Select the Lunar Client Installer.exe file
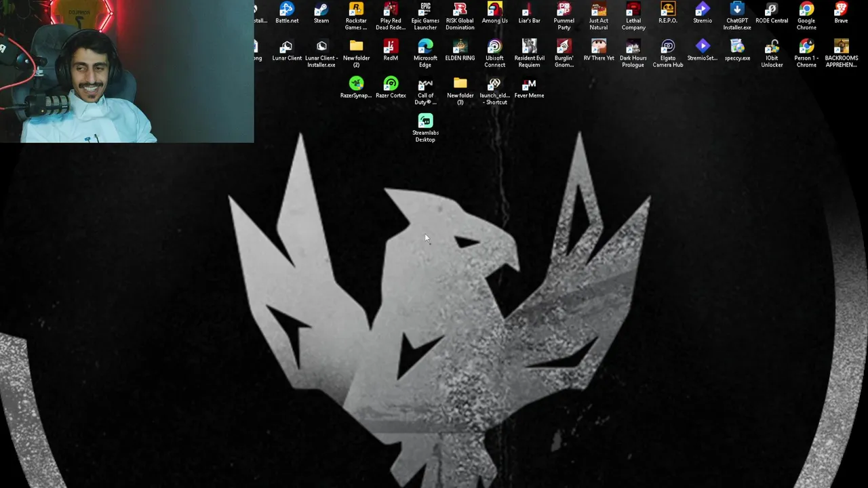868x488 pixels. 321,54
